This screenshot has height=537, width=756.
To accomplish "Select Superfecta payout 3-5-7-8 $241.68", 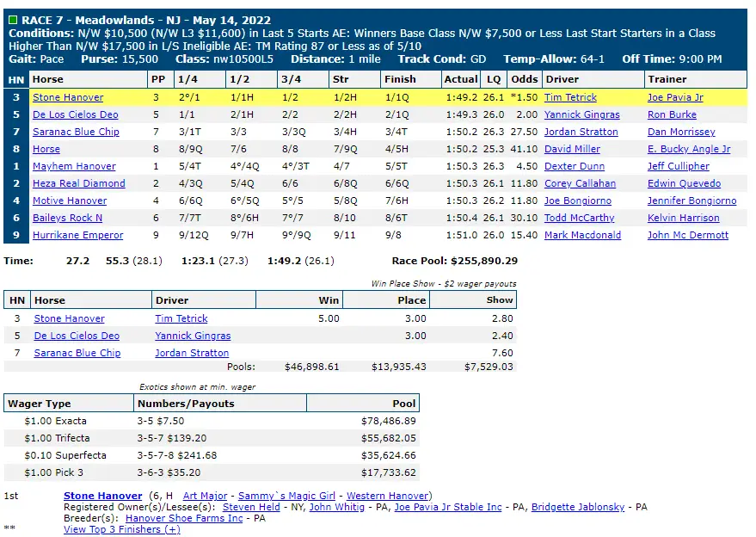I will pyautogui.click(x=177, y=455).
